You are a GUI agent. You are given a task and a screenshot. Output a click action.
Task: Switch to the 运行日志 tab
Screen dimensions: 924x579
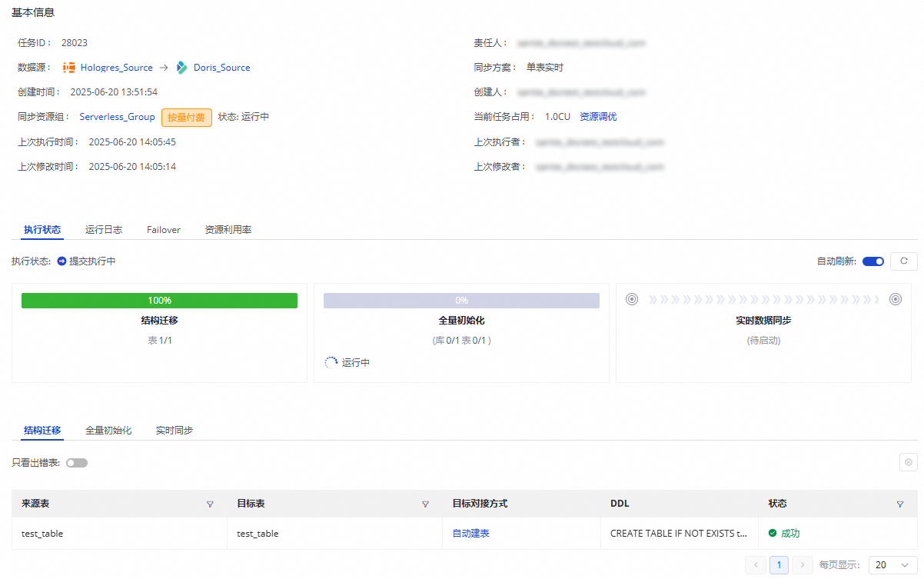coord(104,229)
